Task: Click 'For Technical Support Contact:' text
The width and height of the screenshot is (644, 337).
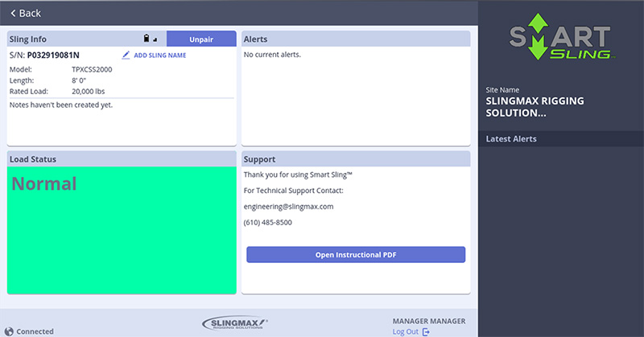Action: pos(293,191)
